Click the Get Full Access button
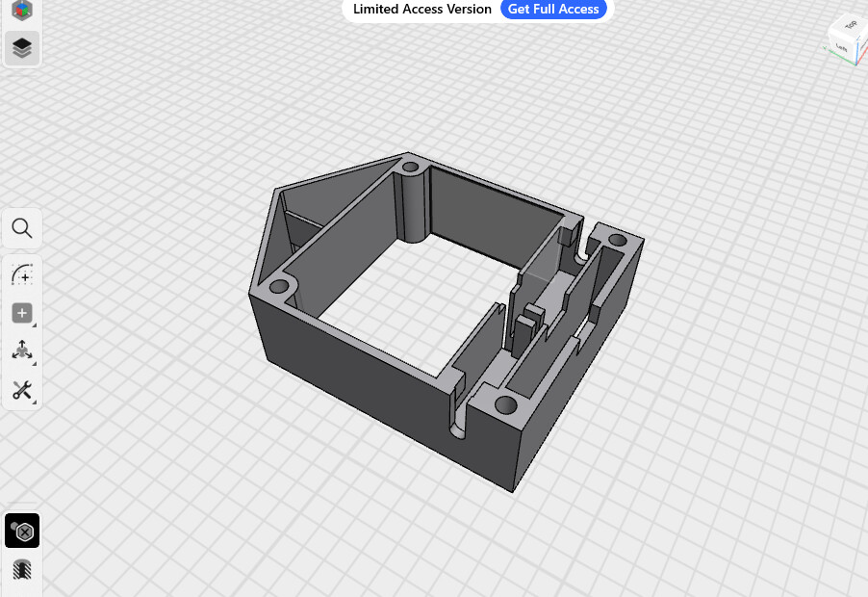This screenshot has height=597, width=868. coord(553,9)
